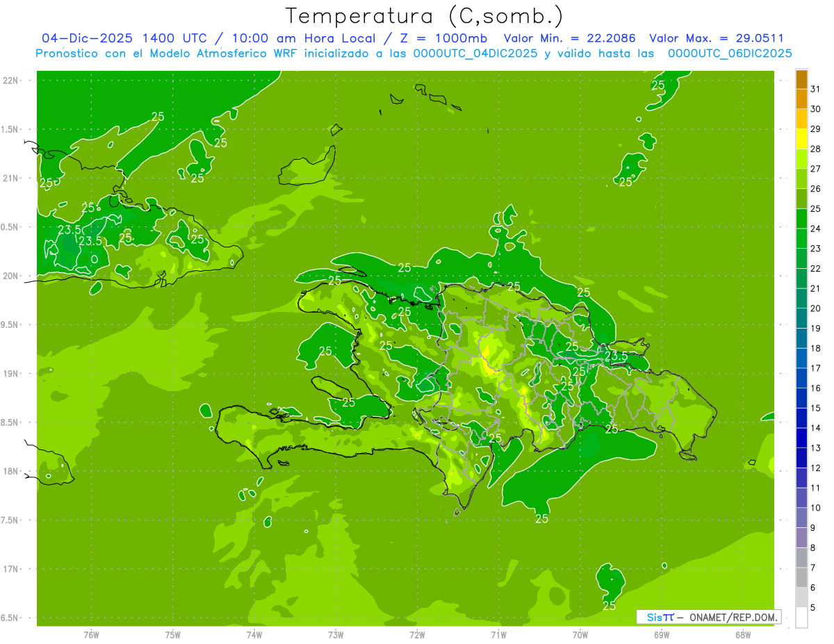Pick the teal swatch between 19 and 20
Screen dimensions: 834x644
tap(801, 318)
